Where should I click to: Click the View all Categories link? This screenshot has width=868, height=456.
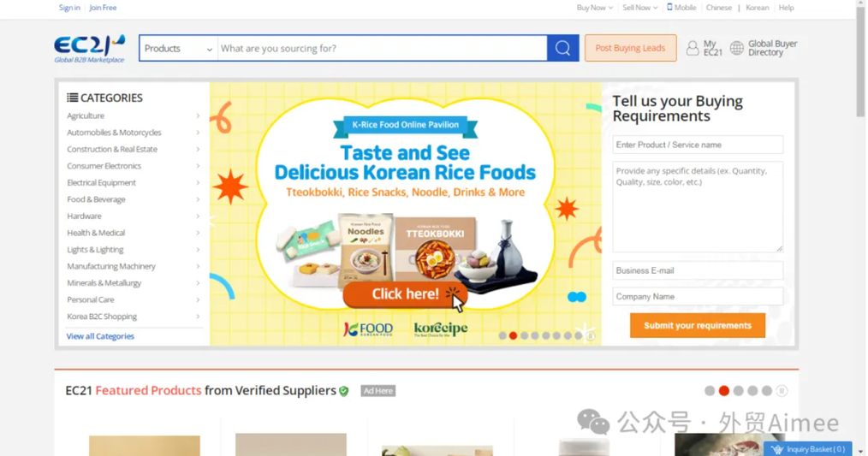tap(100, 336)
